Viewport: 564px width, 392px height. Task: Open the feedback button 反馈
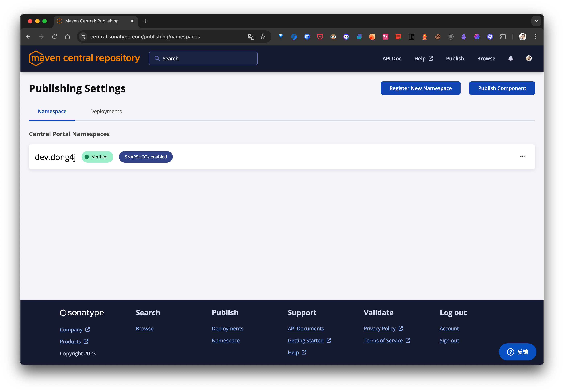(x=517, y=352)
